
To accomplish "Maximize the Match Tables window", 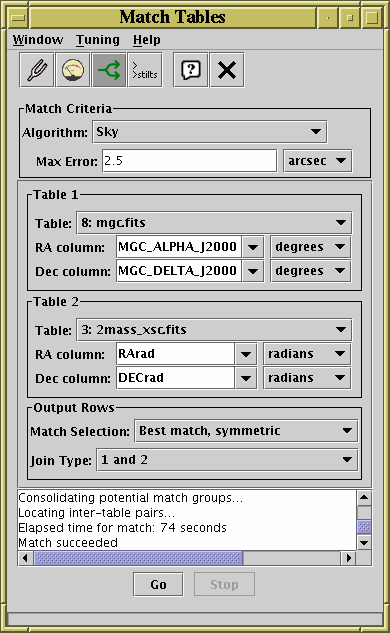I will pos(371,17).
